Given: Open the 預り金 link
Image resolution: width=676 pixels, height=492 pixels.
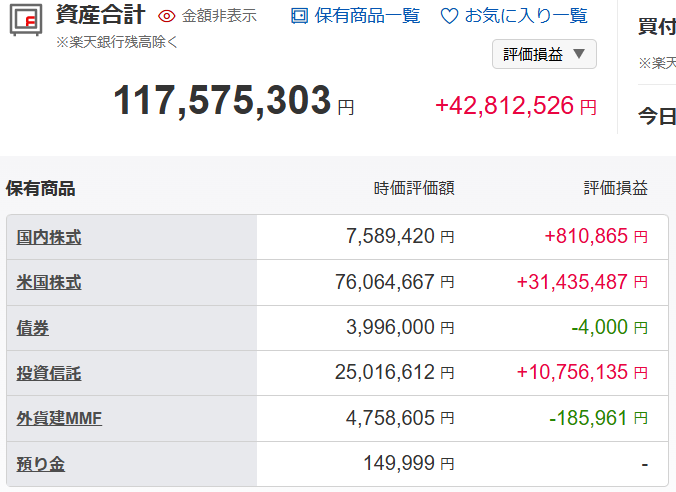Looking at the screenshot, I should 41,464.
